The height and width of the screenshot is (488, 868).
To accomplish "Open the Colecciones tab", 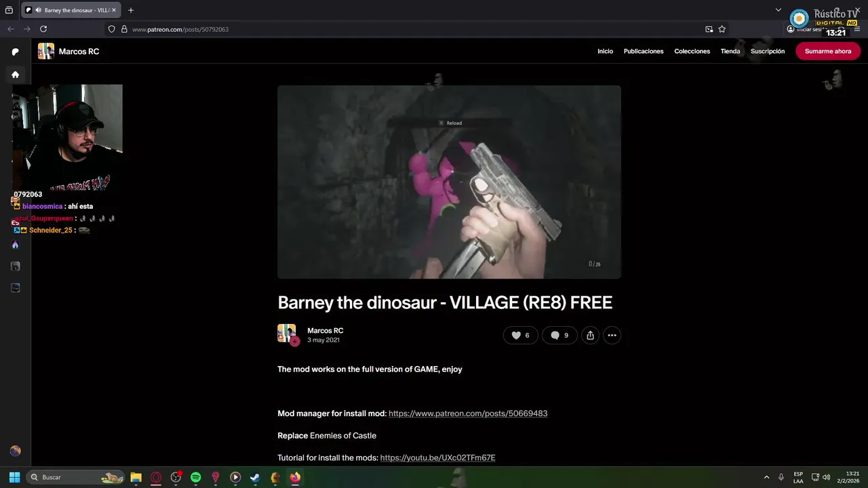I will [x=692, y=52].
